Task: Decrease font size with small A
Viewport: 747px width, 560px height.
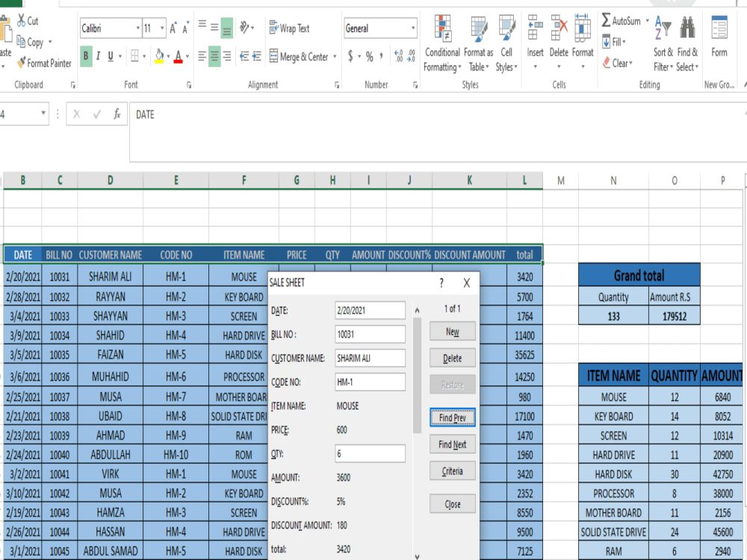Action: (185, 28)
